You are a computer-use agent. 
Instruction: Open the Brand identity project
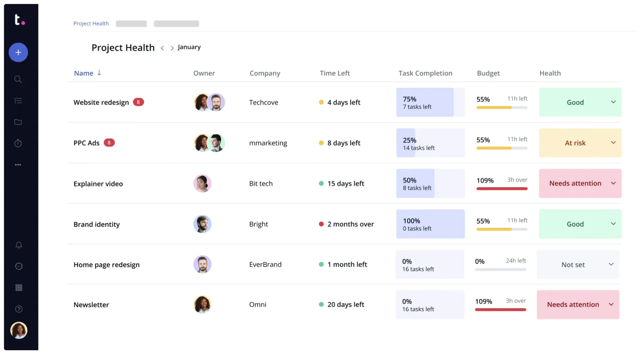click(x=97, y=224)
